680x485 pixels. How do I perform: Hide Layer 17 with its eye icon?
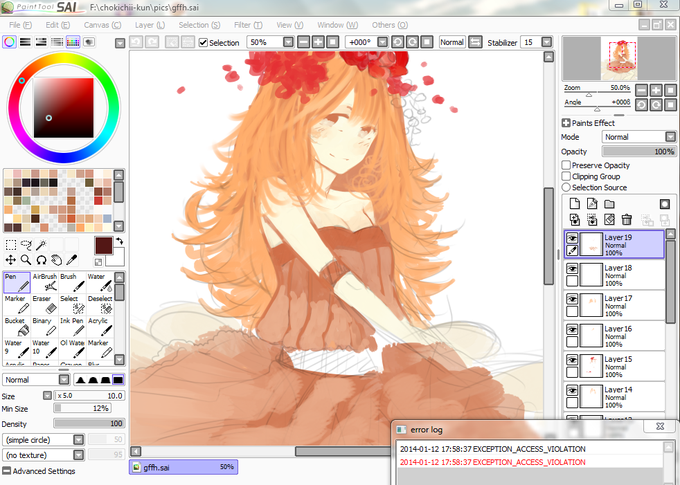pos(572,299)
